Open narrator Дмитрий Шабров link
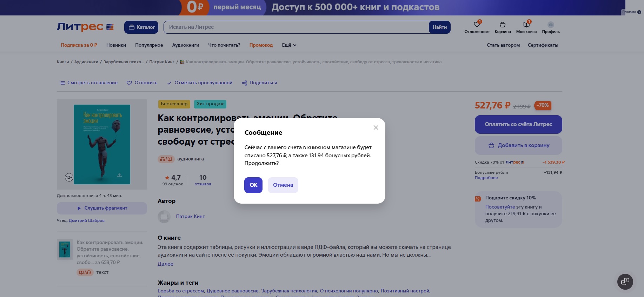The image size is (644, 297). click(x=87, y=220)
